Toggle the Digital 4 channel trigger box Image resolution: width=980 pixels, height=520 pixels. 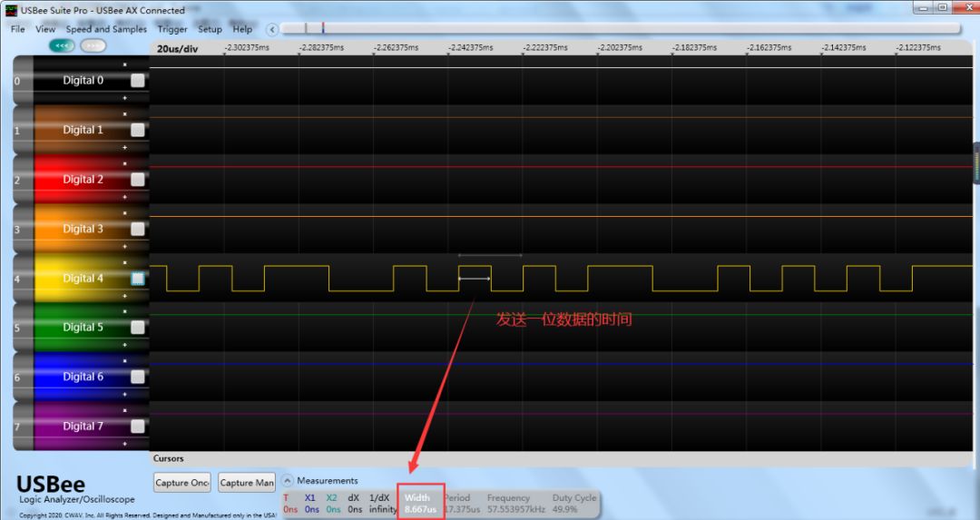[x=137, y=279]
